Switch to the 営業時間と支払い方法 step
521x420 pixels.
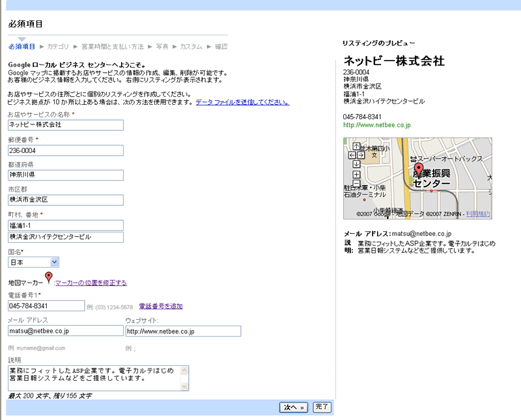[113, 46]
